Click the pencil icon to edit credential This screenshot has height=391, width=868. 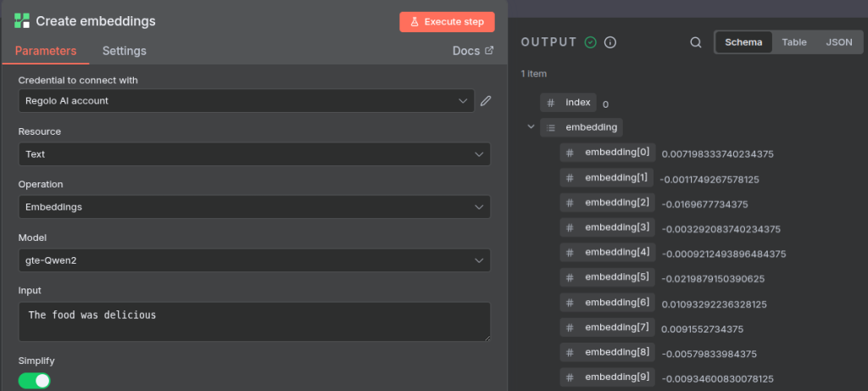(486, 101)
